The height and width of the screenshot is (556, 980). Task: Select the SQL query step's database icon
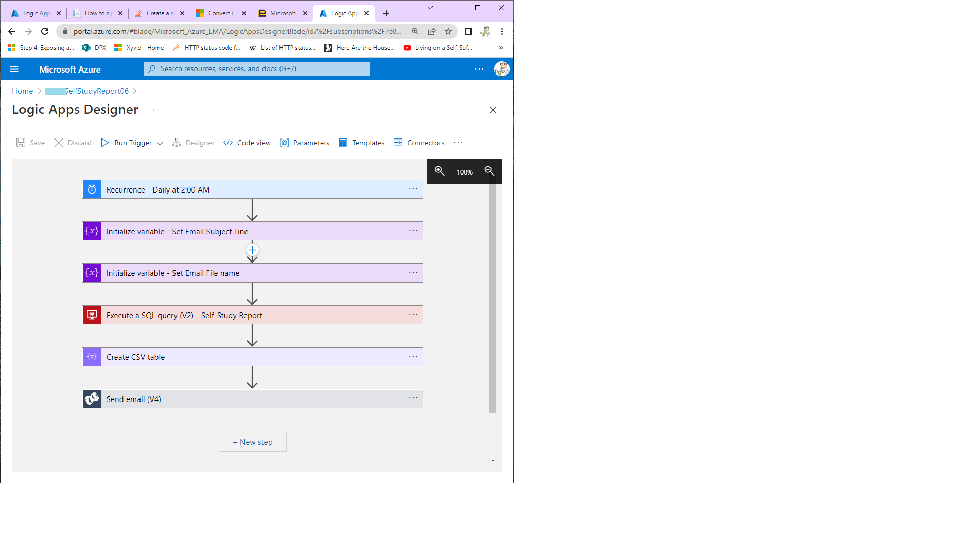tap(91, 315)
